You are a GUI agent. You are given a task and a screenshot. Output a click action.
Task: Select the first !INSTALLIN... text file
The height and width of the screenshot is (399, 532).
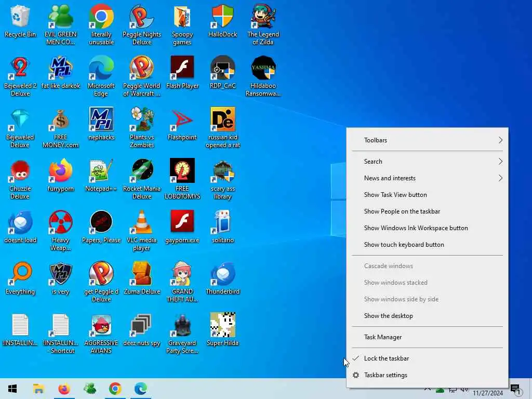point(20,330)
